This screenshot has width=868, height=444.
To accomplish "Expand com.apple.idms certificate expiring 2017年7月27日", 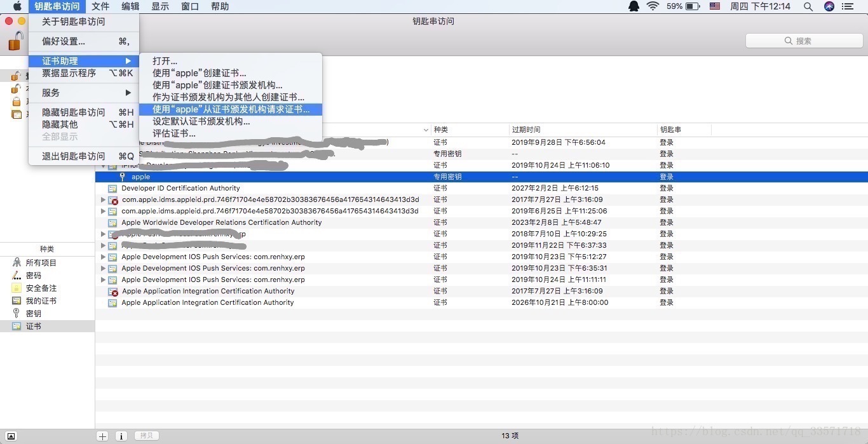I will click(103, 200).
